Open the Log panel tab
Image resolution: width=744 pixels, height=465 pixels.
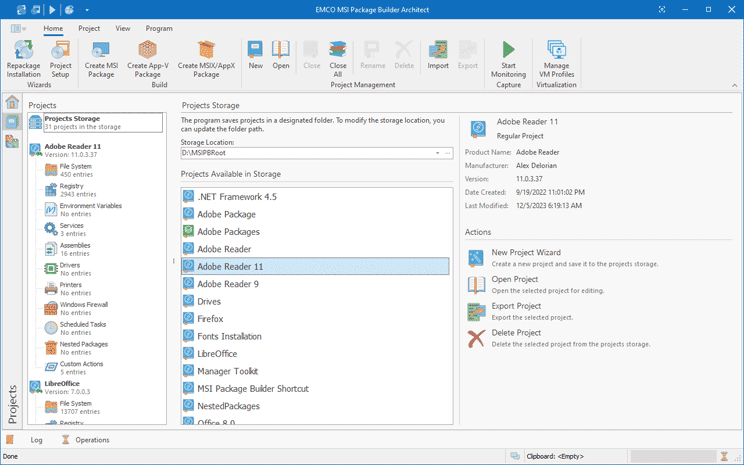(x=36, y=440)
